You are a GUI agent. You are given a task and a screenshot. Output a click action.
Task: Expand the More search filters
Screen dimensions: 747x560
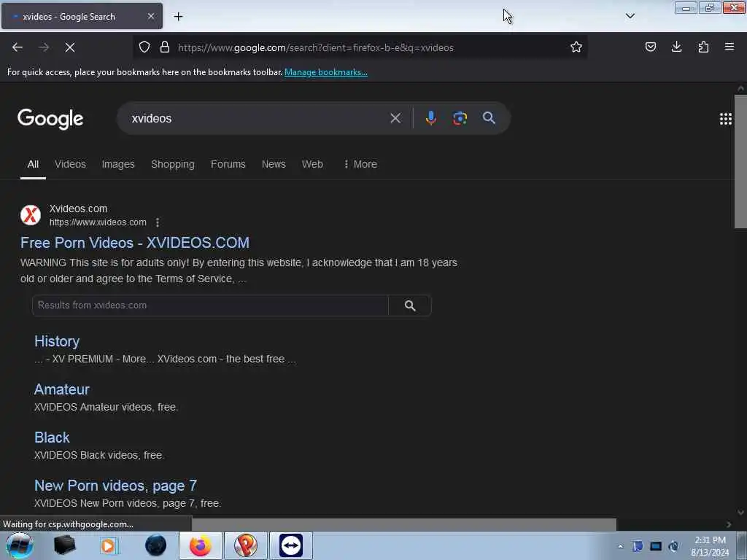pos(360,164)
